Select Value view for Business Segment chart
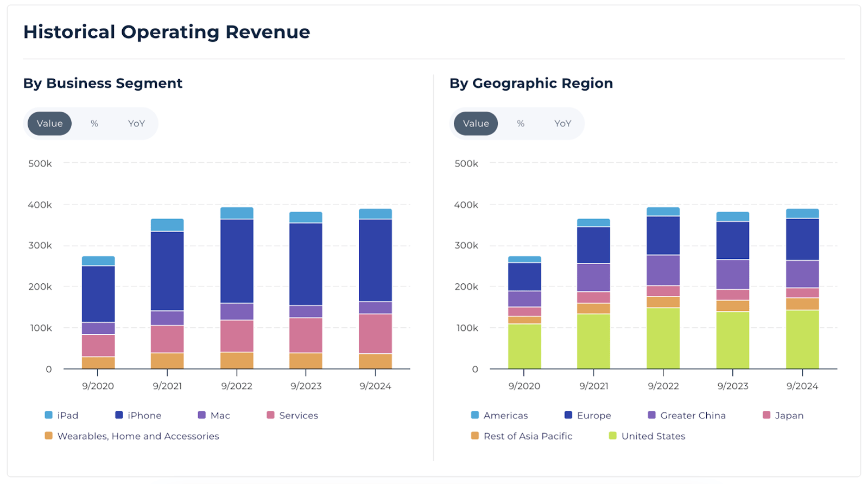The image size is (868, 484). pos(49,124)
